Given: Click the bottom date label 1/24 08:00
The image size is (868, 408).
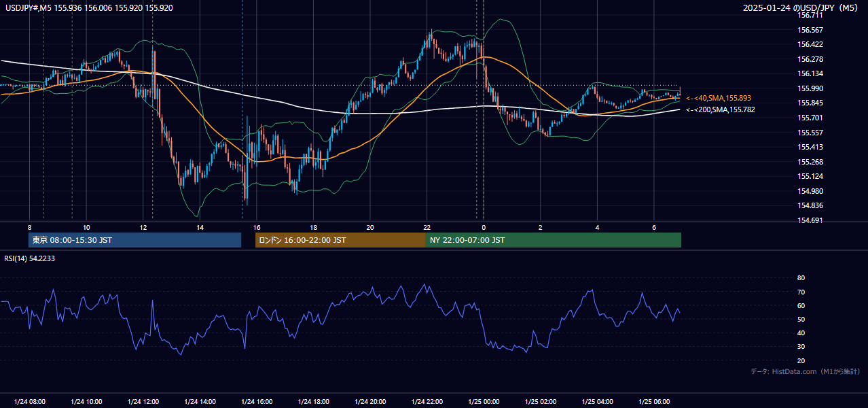Looking at the screenshot, I should [29, 401].
